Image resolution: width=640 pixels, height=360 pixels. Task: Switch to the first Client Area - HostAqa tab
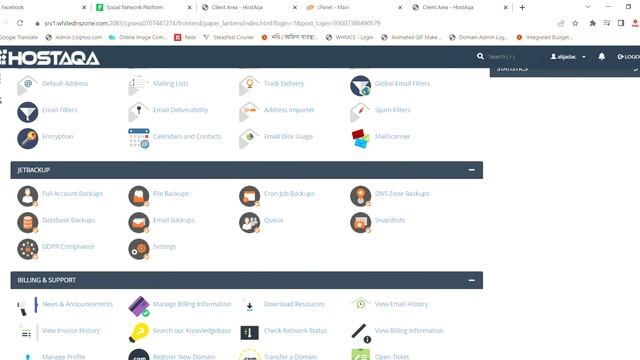click(249, 7)
